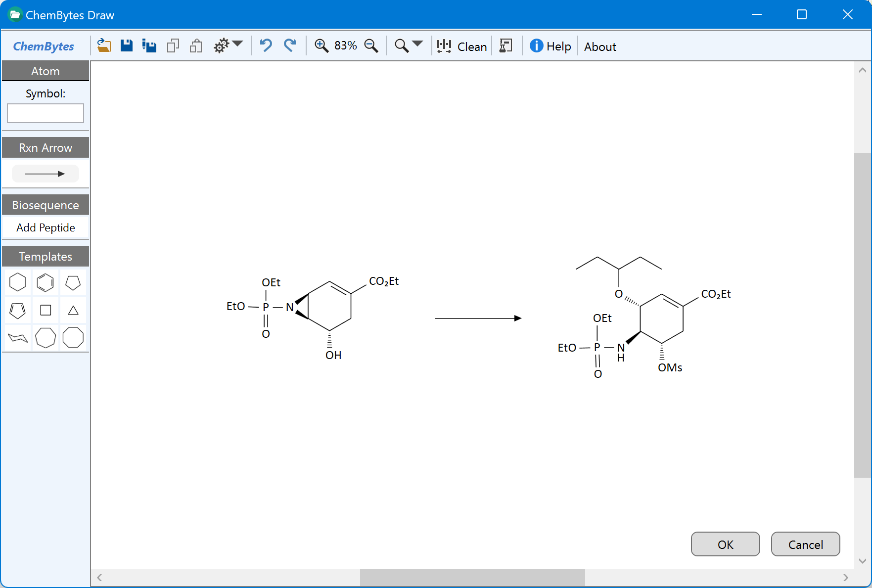Click the search magnifier icon
This screenshot has width=872, height=588.
402,46
